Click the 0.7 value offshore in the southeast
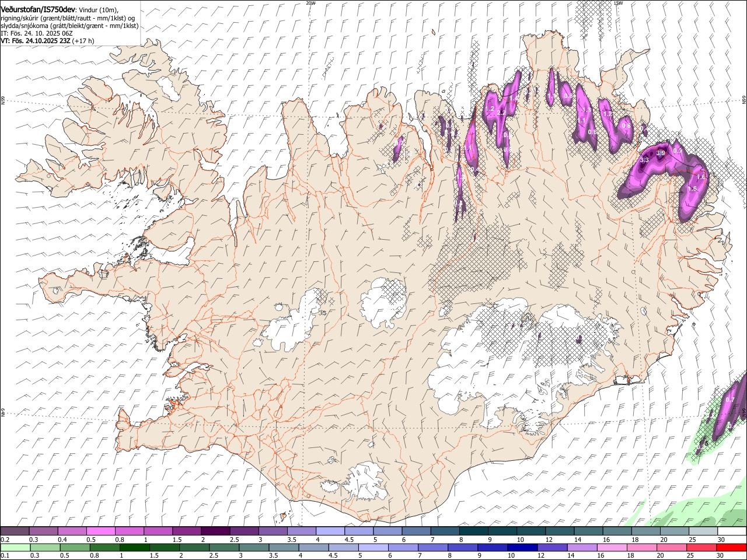 tap(730, 400)
